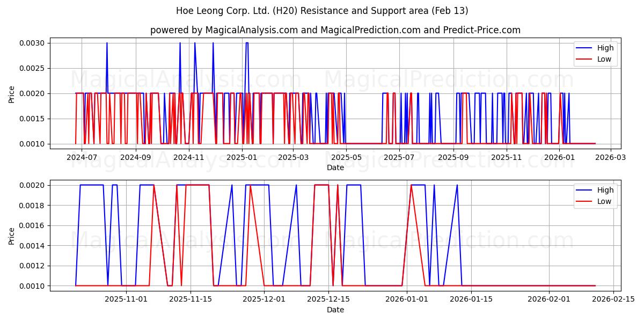The image size is (644, 322).
Task: Click the 2026-02-01 date tick label
Action: [x=549, y=299]
